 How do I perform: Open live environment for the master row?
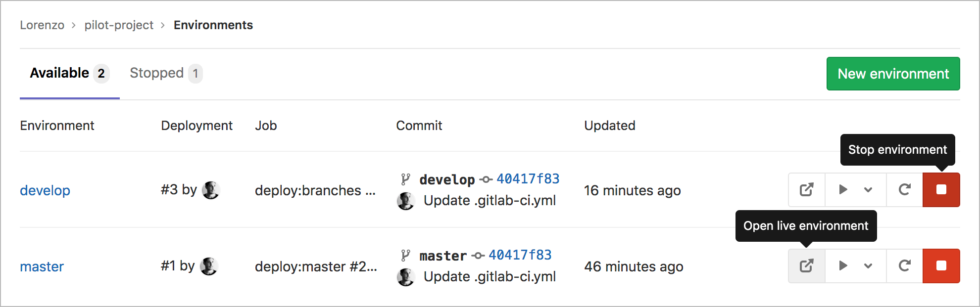click(807, 266)
